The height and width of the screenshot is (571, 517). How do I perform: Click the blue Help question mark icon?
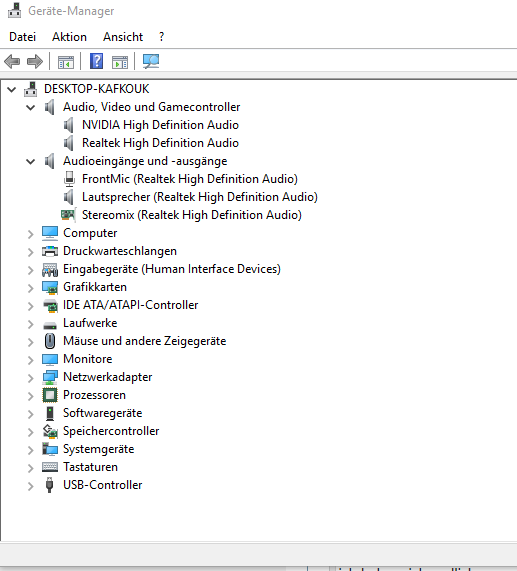tap(96, 61)
